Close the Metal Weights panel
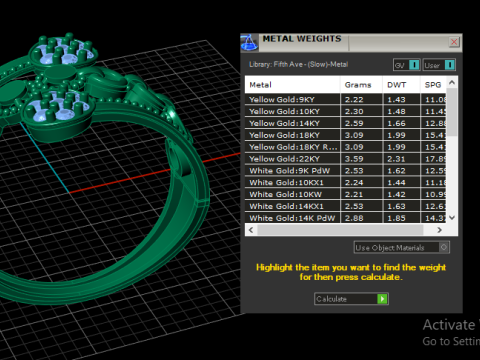Screen dimensions: 480x360 [x=454, y=42]
